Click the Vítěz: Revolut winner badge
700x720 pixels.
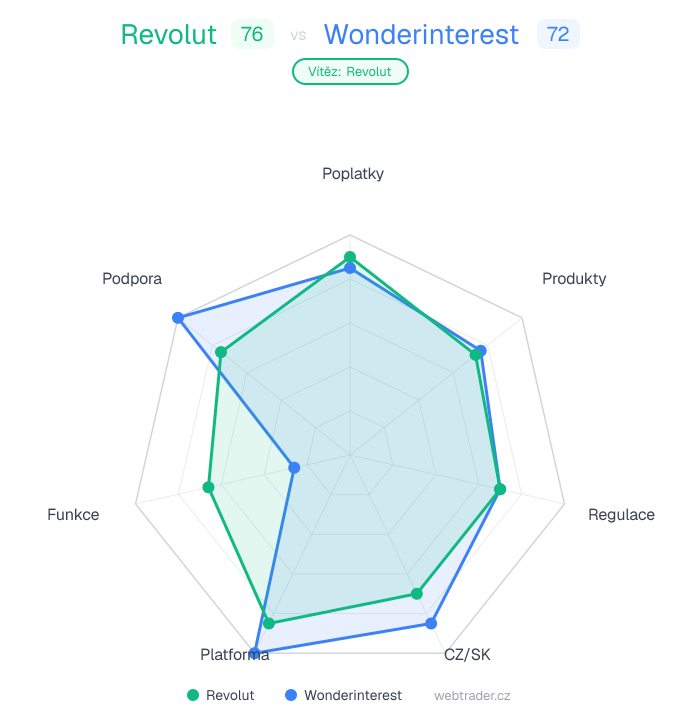350,72
